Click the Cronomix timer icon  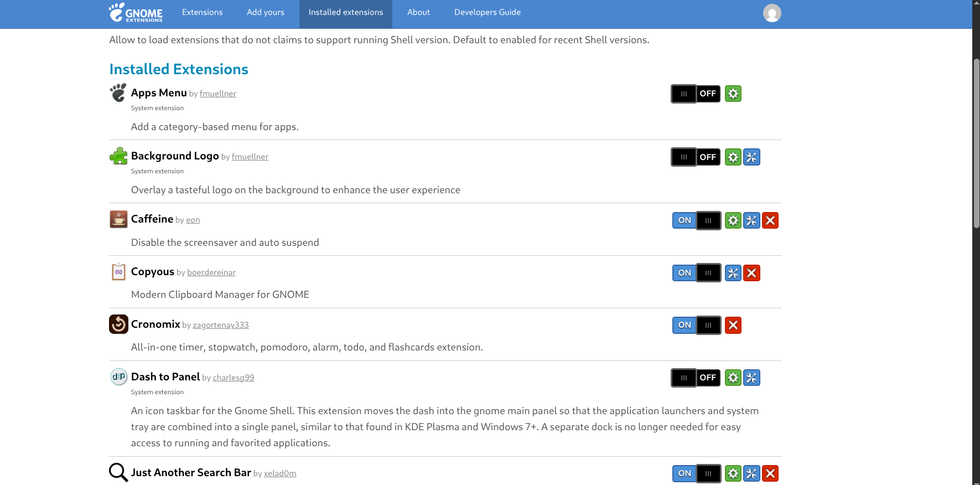[x=118, y=324]
